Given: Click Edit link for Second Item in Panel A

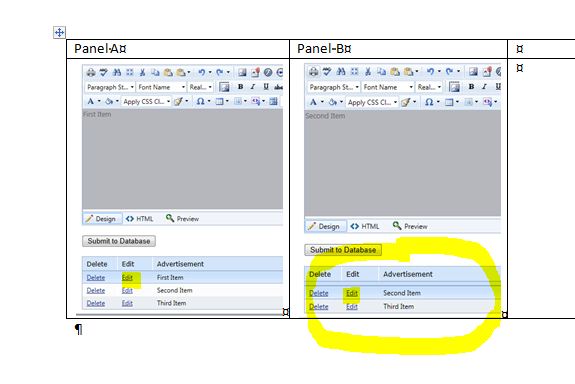Looking at the screenshot, I should pos(127,290).
